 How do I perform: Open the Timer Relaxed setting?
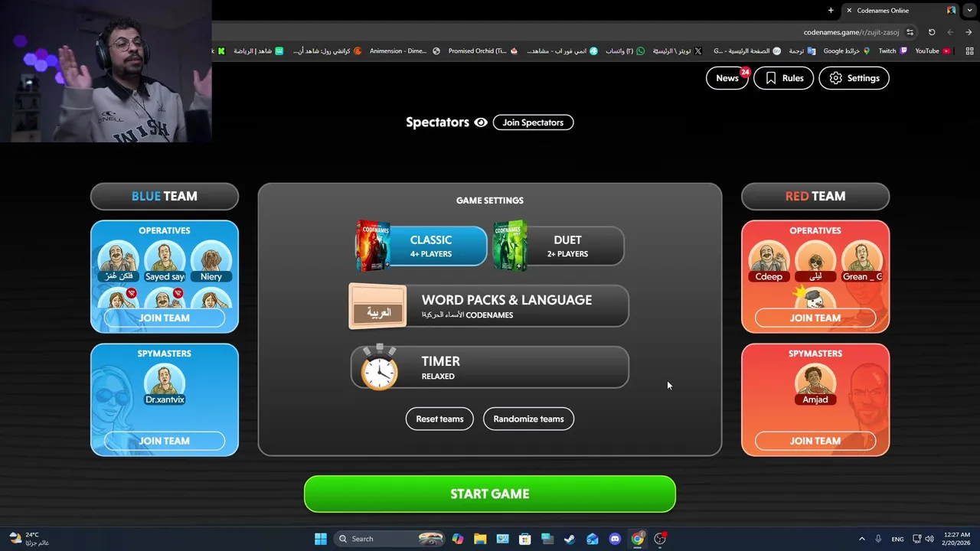point(490,367)
